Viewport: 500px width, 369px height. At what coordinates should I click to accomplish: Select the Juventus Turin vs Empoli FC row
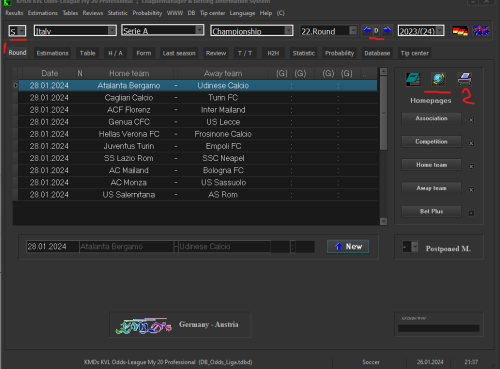tap(198, 146)
